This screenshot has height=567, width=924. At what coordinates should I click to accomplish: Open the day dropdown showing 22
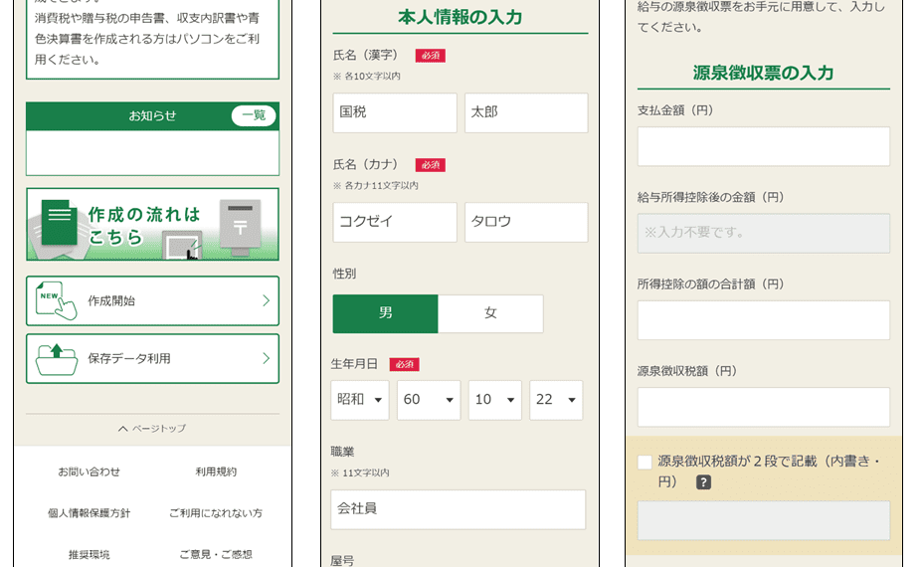coord(556,400)
